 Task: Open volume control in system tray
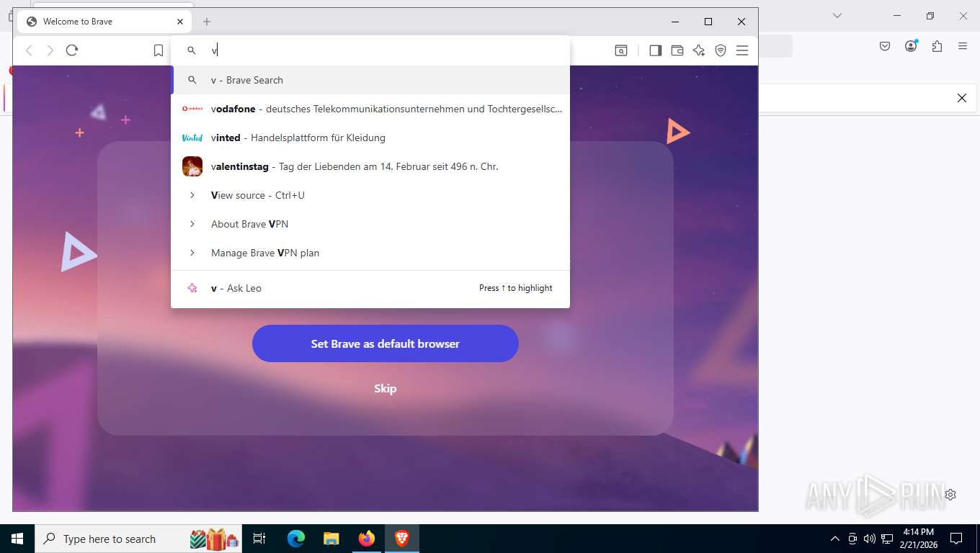(869, 539)
